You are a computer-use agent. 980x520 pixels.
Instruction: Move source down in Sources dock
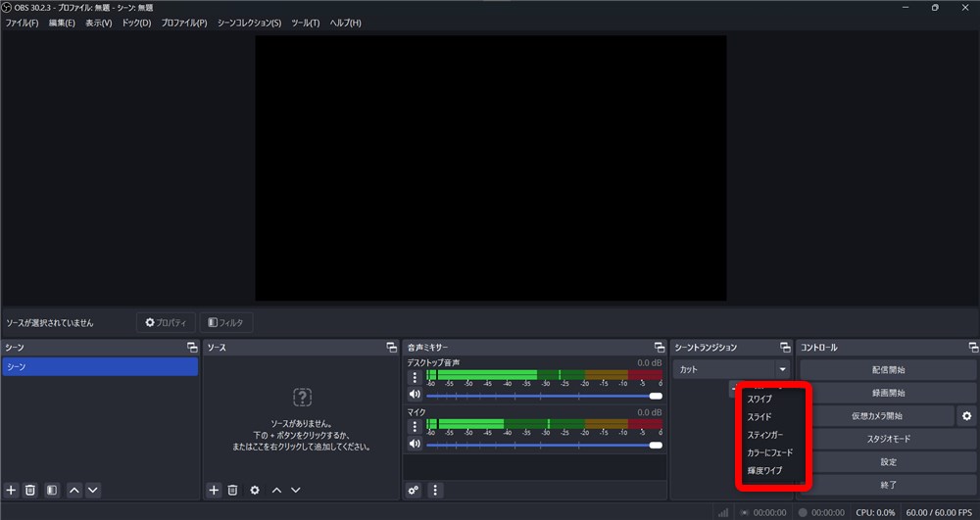point(296,490)
